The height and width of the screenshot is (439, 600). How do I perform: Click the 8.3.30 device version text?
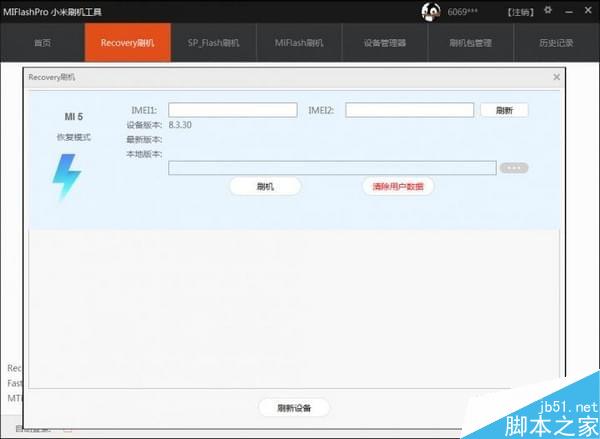[x=180, y=125]
